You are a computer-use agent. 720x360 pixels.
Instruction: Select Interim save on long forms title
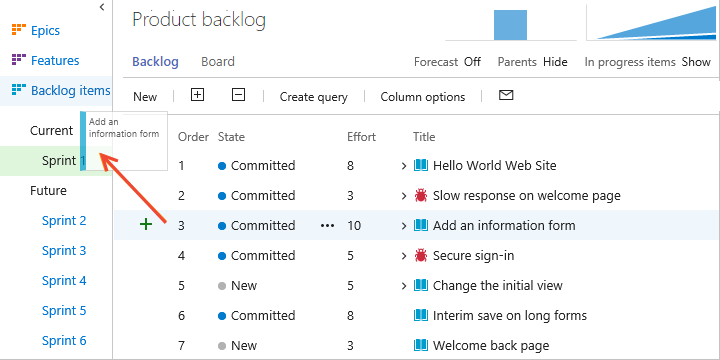click(x=510, y=315)
